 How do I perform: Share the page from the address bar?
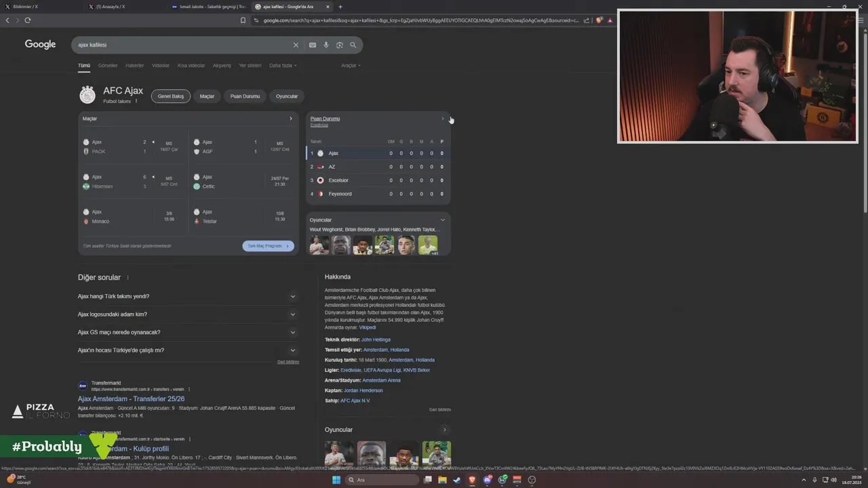[587, 20]
